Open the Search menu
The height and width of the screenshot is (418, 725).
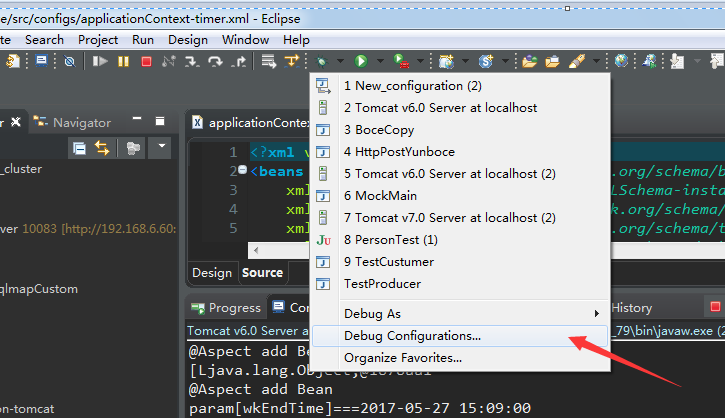(44, 40)
